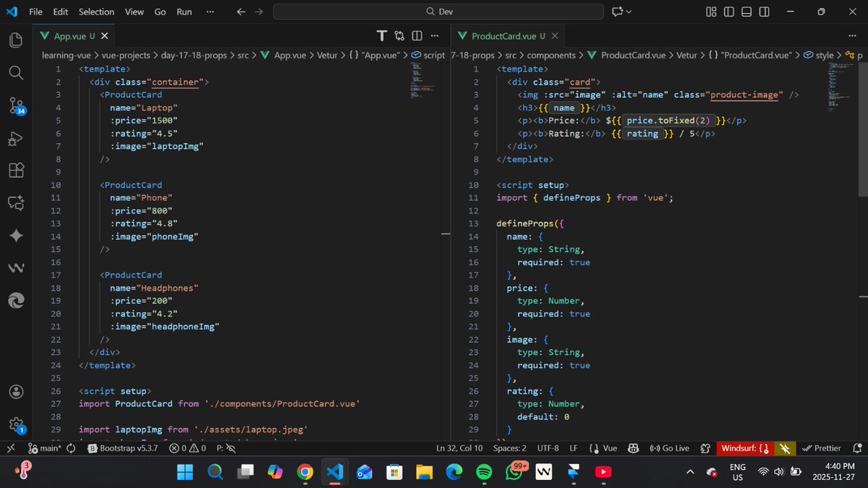Open the Edge tools icon in activity bar
868x488 pixels.
pos(15,301)
